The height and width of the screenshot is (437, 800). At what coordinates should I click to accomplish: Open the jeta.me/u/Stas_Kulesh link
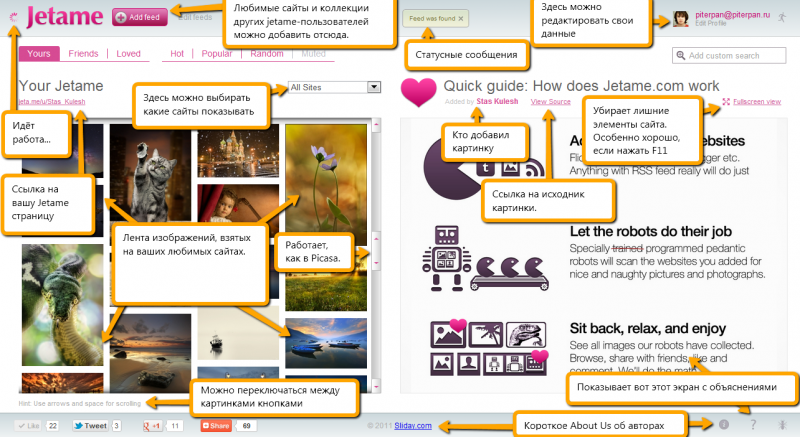[52, 101]
